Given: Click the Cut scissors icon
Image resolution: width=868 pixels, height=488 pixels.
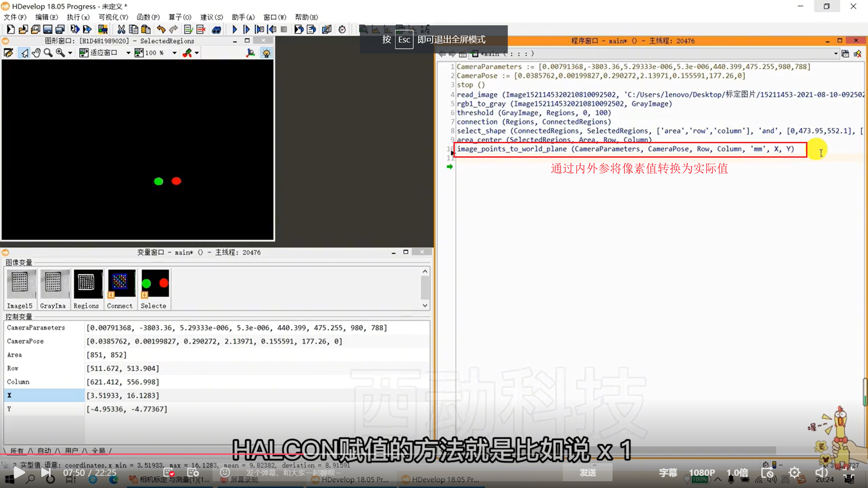Looking at the screenshot, I should tap(121, 29).
